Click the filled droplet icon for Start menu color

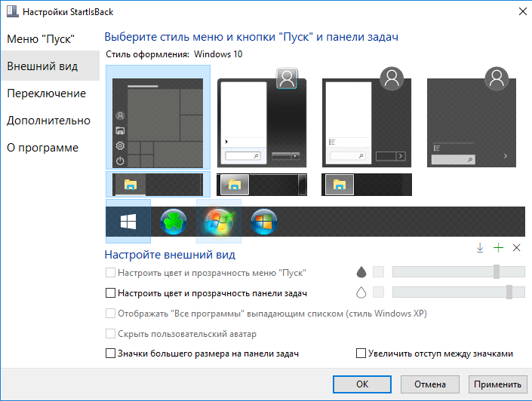click(x=361, y=272)
